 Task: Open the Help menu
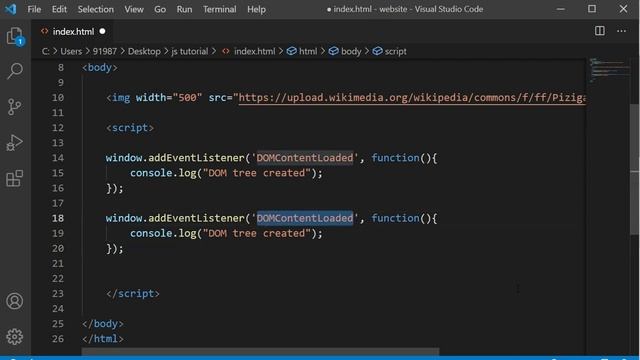(x=256, y=9)
